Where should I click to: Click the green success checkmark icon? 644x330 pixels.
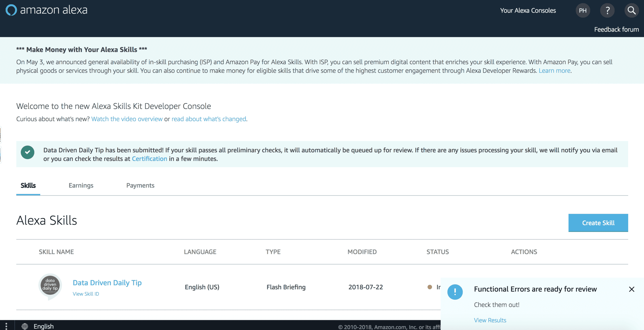coord(28,152)
